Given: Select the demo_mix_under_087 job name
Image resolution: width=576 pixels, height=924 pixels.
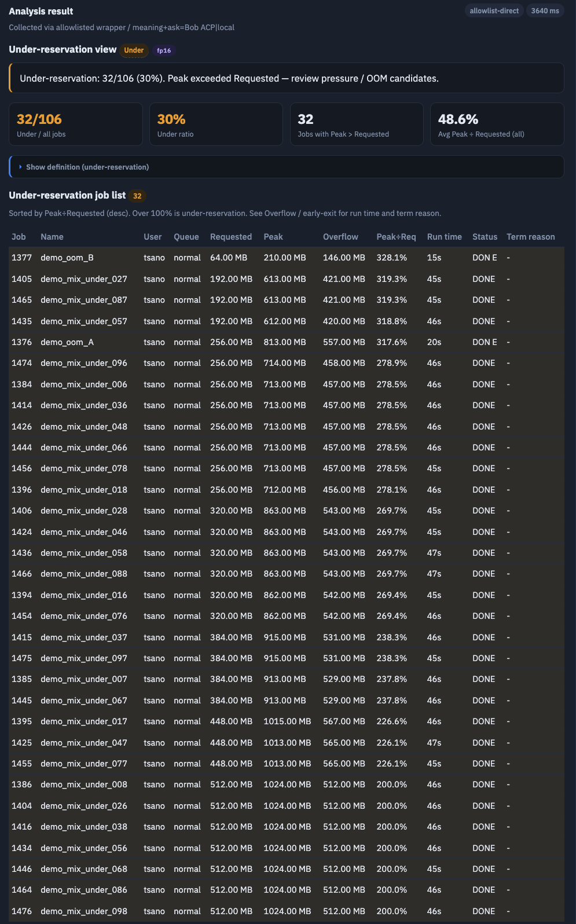Looking at the screenshot, I should pyautogui.click(x=84, y=300).
